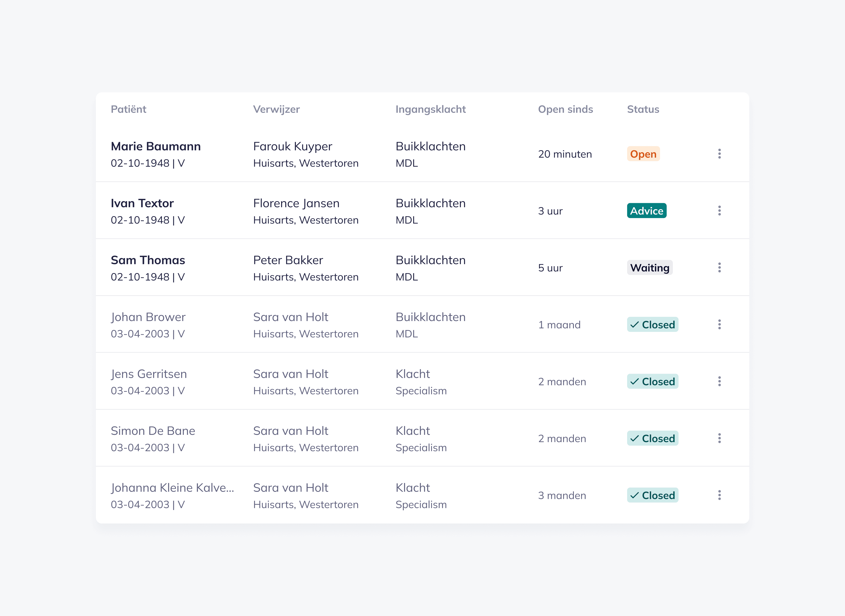Click the Status column header
Image resolution: width=845 pixels, height=616 pixels.
click(x=643, y=109)
